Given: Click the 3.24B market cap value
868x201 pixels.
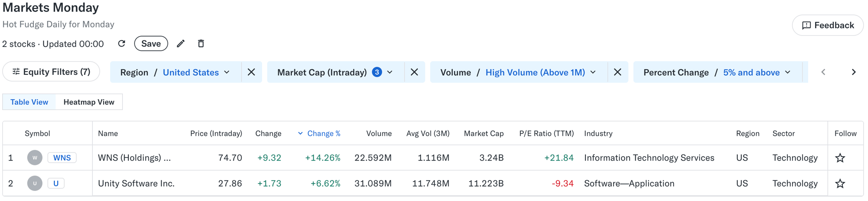Looking at the screenshot, I should (492, 158).
